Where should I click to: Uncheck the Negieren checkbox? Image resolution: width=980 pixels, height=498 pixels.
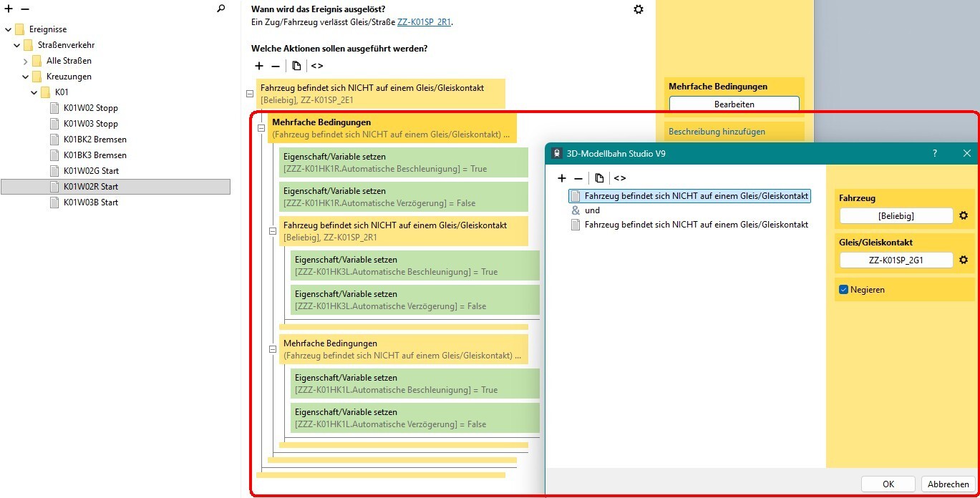click(844, 290)
